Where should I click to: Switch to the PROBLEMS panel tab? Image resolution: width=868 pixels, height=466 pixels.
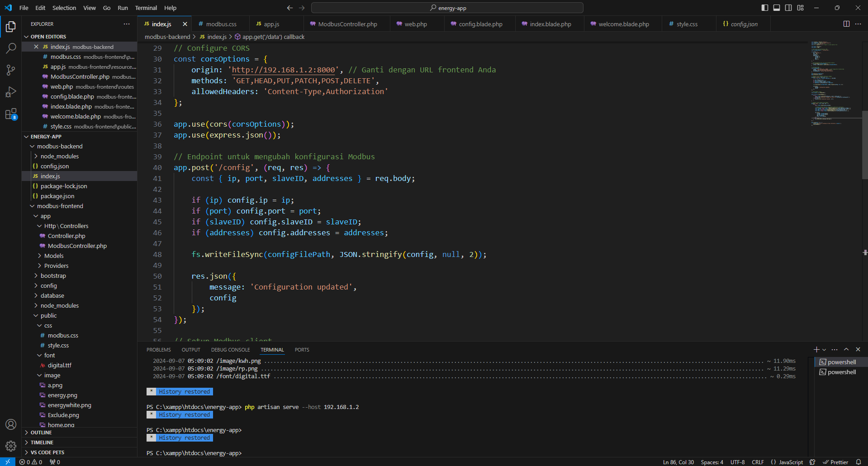158,350
